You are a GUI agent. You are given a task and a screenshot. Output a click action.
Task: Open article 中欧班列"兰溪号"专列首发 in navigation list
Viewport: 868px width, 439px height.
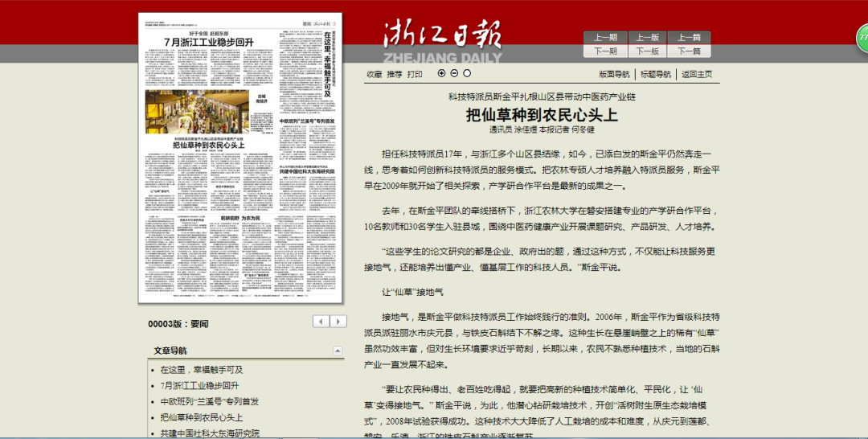(209, 401)
